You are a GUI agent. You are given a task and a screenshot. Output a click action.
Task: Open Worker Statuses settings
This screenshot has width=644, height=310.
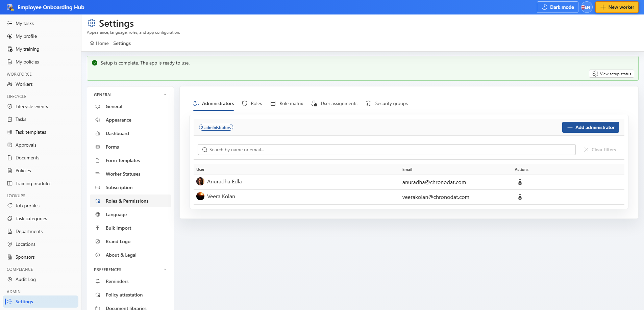tap(130, 174)
